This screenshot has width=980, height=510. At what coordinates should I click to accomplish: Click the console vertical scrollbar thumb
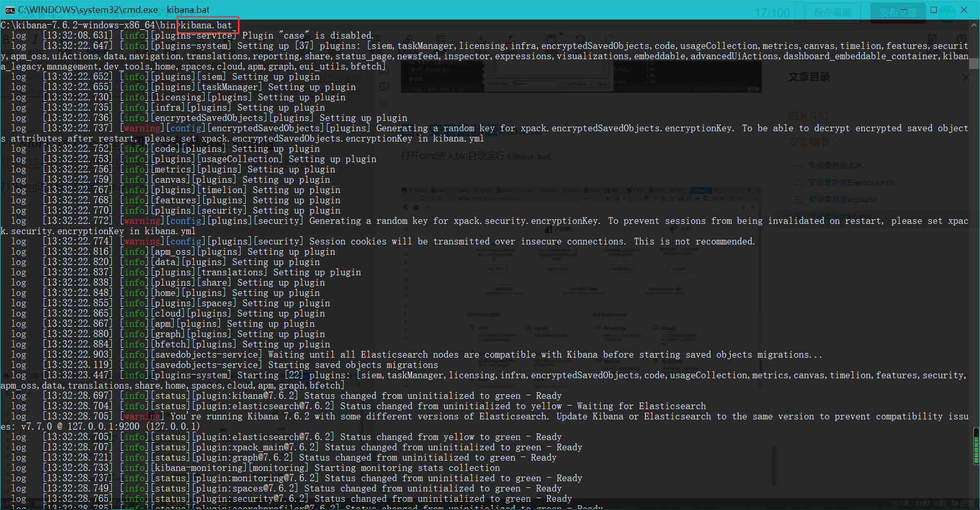[x=974, y=63]
